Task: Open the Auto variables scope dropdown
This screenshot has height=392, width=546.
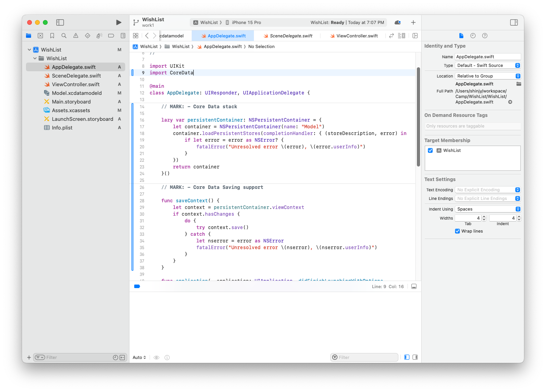Action: (139, 357)
